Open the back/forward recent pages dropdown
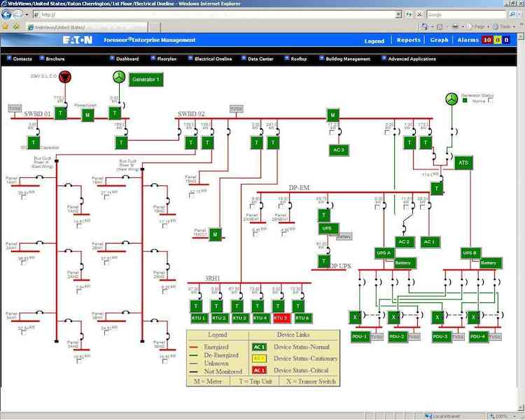Screen dimensions: 525x420 pyautogui.click(x=27, y=15)
